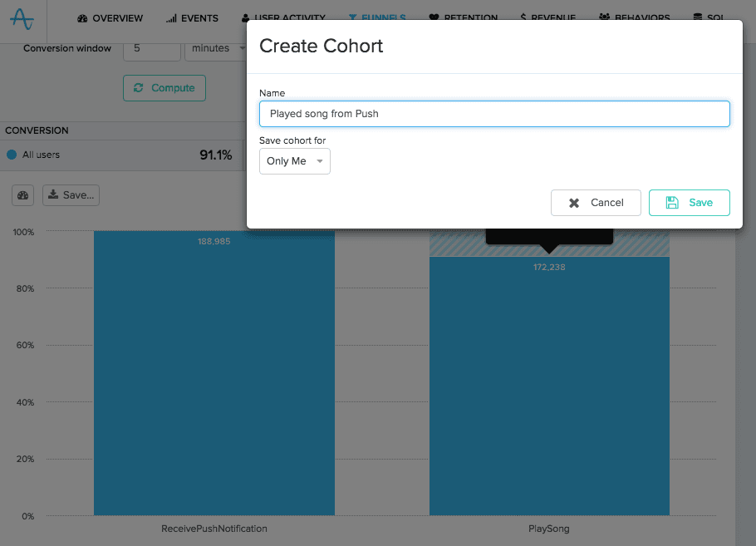
Task: Cancel the Create Cohort dialog
Action: [596, 203]
